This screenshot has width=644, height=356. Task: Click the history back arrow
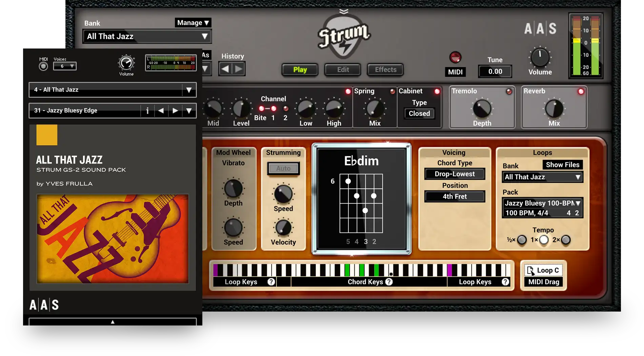[225, 69]
